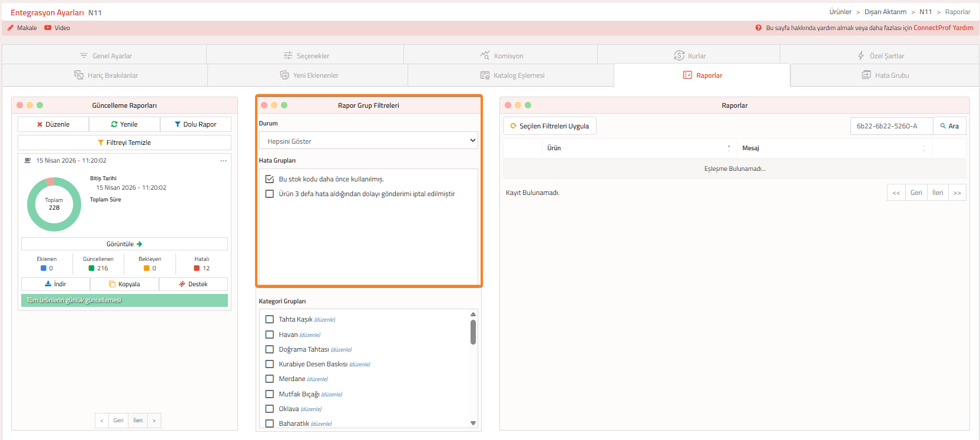Viewport: 980px width, 440px height.
Task: Click the Kopyala copy icon
Action: click(x=112, y=284)
